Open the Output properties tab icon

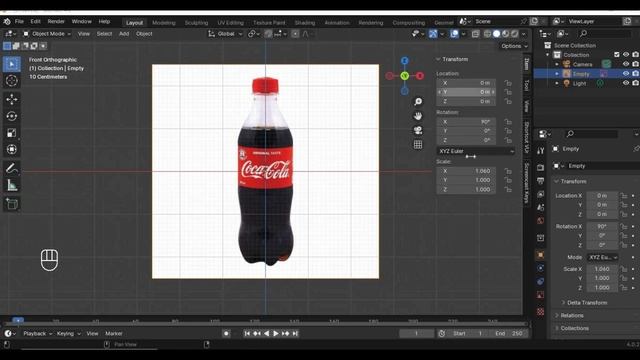tap(540, 180)
